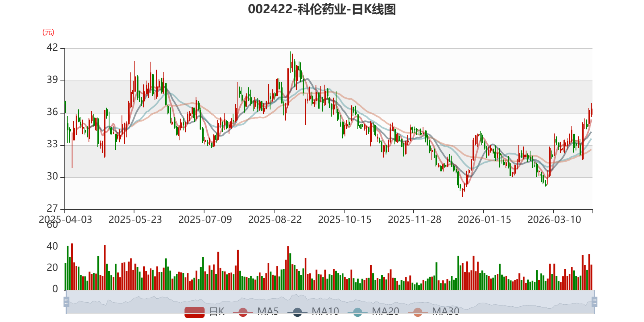Click the right data zoom slider handle
Image resolution: width=644 pixels, height=322 pixels.
click(x=594, y=302)
